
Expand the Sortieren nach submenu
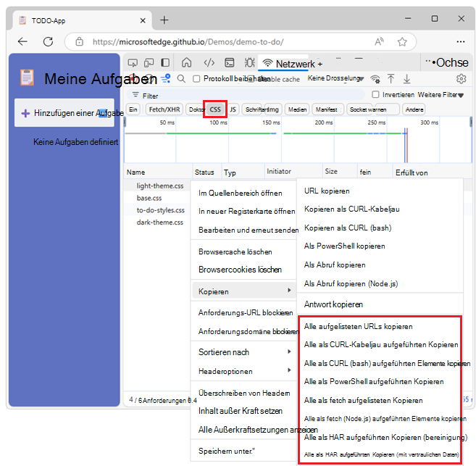[244, 352]
